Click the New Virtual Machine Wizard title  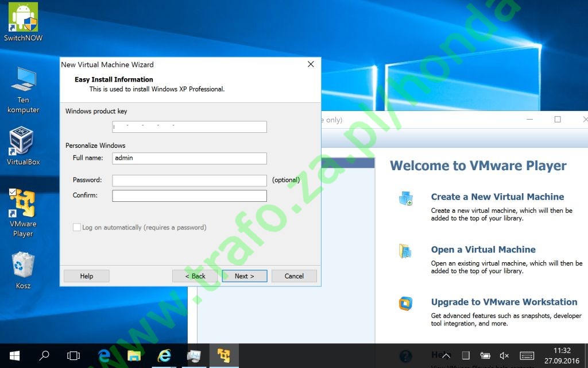107,64
